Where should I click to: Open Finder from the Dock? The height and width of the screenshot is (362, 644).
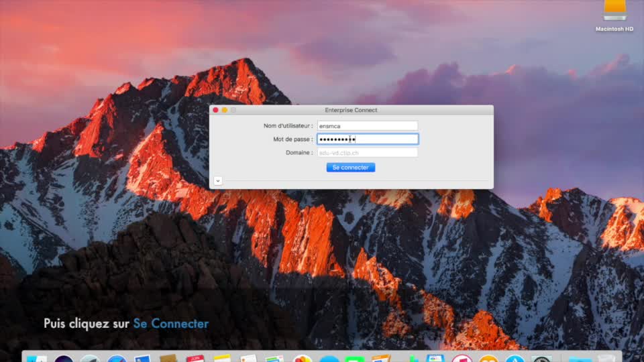(37, 359)
